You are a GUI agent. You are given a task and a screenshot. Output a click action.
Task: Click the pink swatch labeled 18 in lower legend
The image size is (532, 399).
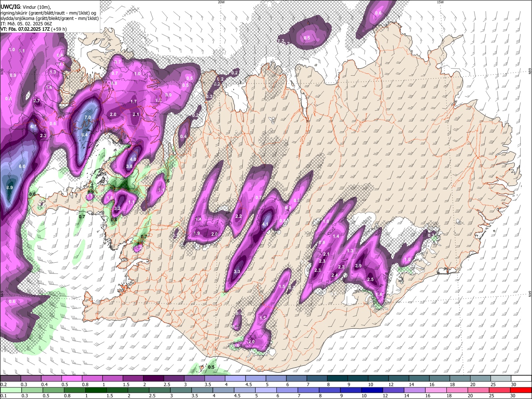click(x=457, y=390)
